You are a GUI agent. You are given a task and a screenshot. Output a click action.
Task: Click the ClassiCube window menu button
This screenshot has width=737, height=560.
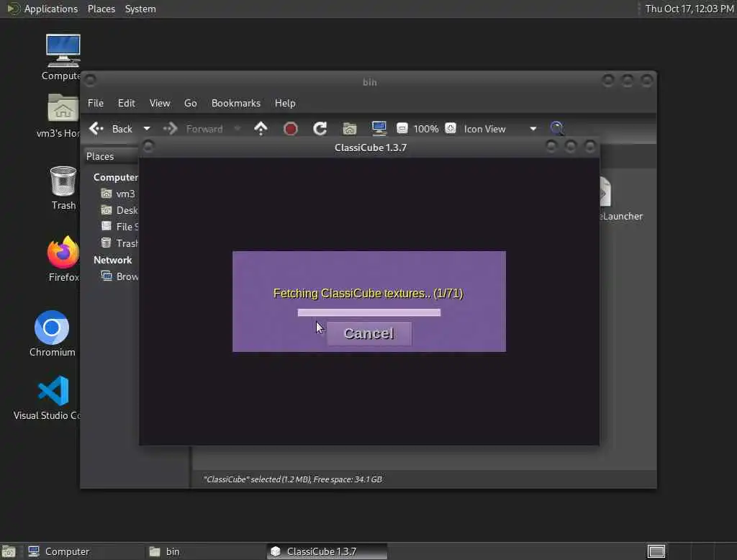(x=148, y=147)
